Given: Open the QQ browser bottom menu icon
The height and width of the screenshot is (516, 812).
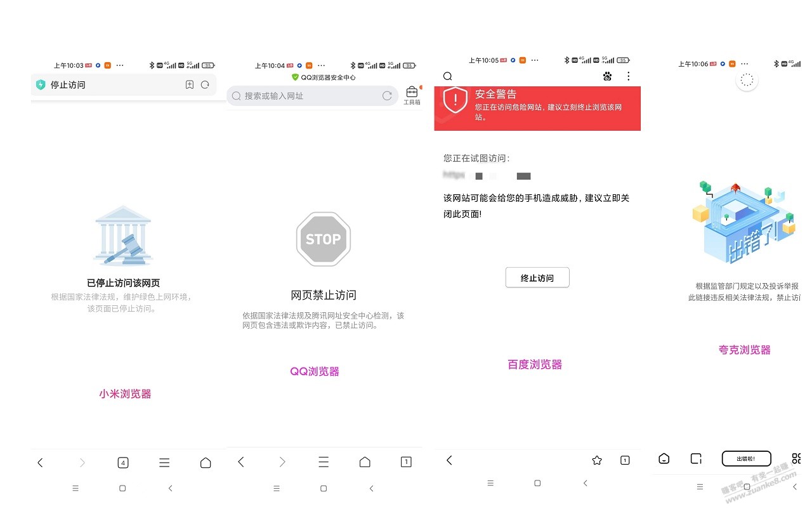Looking at the screenshot, I should click(x=324, y=462).
